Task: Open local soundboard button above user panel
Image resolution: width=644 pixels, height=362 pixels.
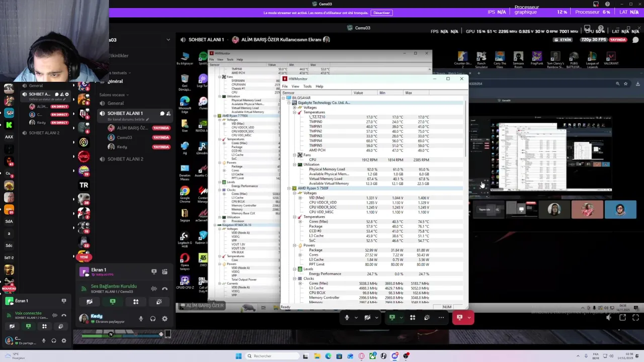Action: tap(60, 326)
